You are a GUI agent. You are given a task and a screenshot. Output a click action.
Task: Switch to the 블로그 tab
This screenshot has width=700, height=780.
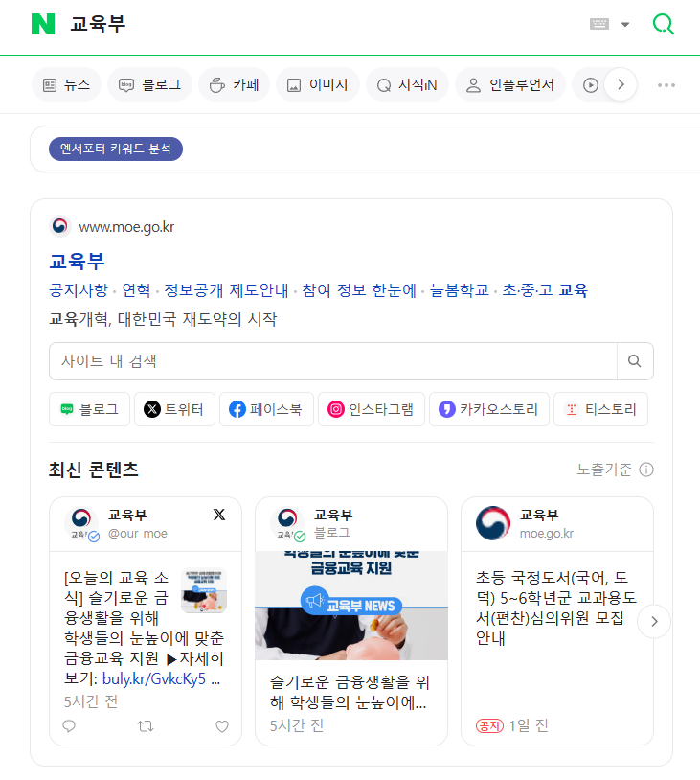(150, 85)
